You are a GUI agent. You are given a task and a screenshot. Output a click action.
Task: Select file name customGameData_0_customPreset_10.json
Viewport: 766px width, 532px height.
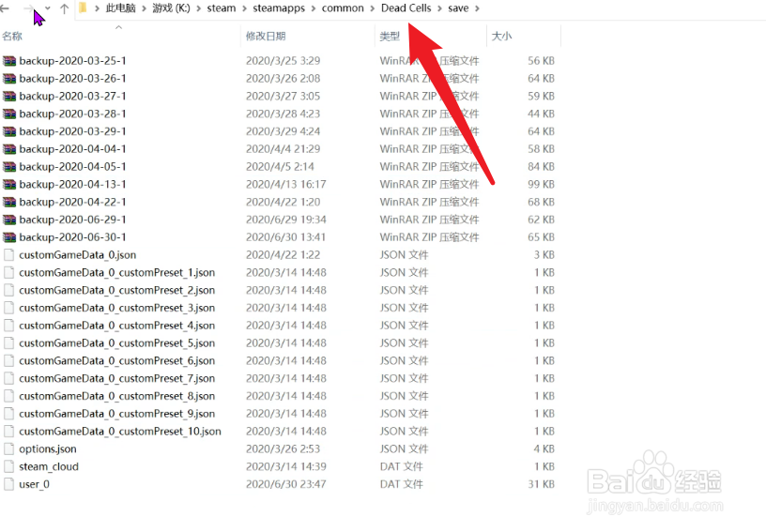point(120,432)
